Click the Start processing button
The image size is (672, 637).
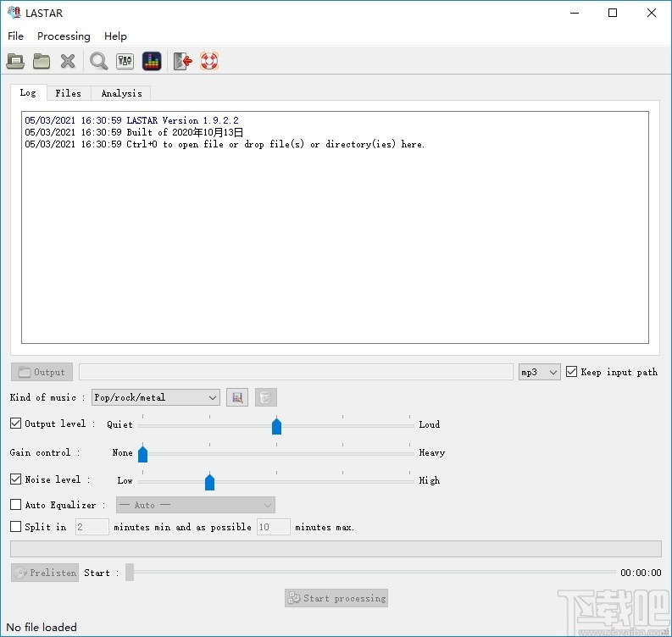(336, 598)
